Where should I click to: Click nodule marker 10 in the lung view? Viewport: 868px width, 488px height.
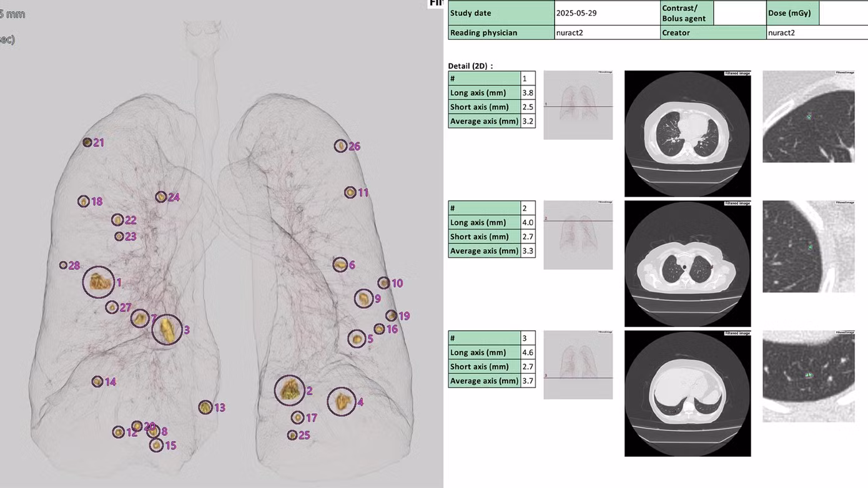point(383,283)
